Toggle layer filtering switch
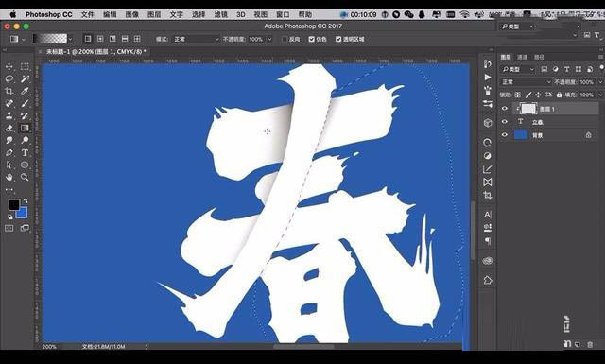The image size is (605, 364). [601, 67]
